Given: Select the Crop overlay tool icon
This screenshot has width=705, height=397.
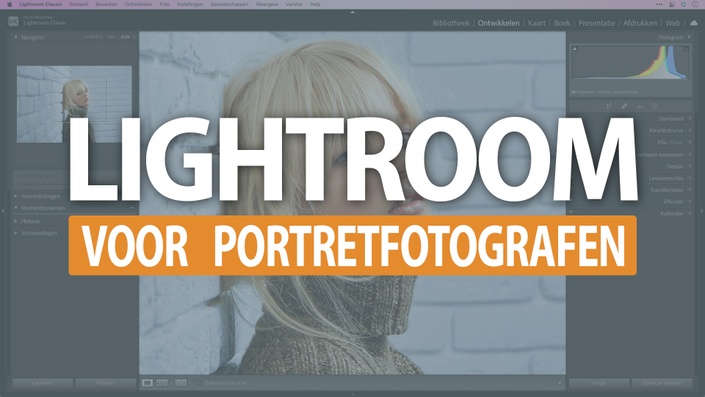Looking at the screenshot, I should click(x=609, y=107).
